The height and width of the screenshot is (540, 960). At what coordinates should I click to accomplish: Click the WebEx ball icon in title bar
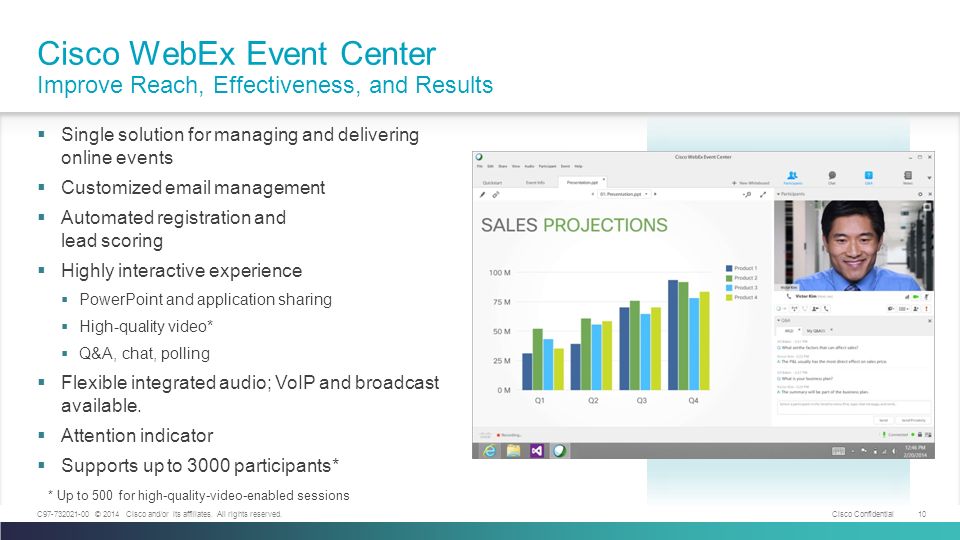(479, 157)
